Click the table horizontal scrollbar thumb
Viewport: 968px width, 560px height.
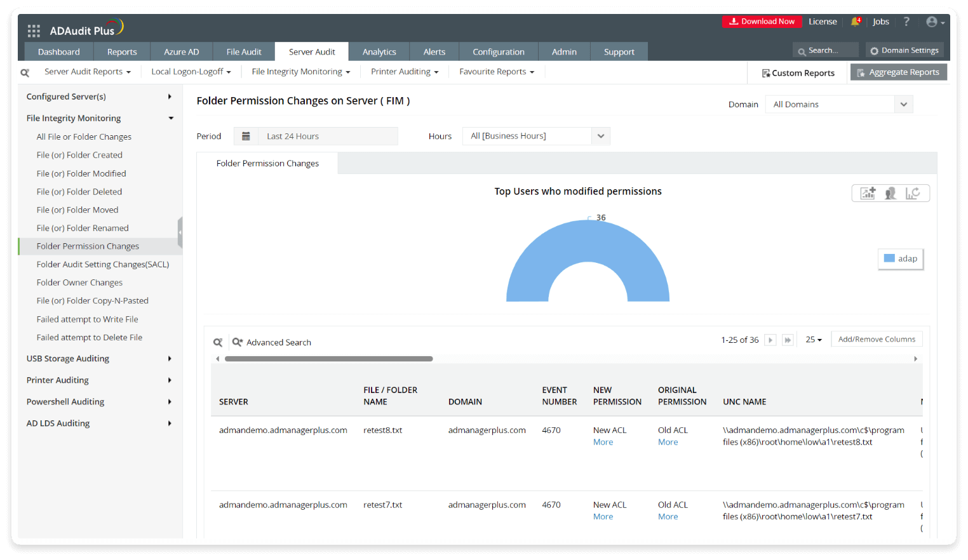(329, 359)
